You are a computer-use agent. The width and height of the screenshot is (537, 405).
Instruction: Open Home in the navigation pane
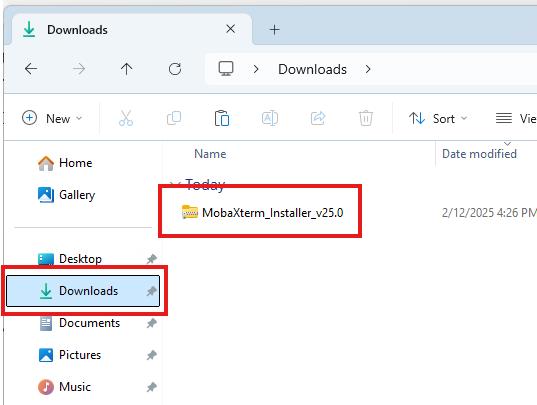[65, 163]
